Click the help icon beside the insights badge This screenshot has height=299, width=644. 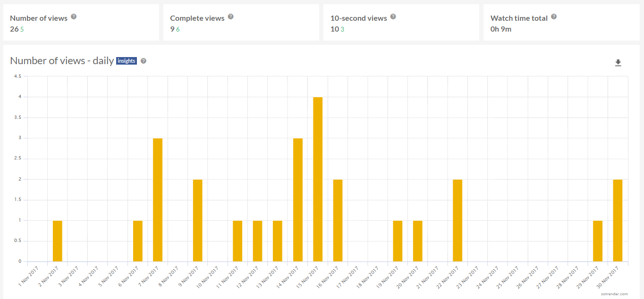tap(144, 61)
